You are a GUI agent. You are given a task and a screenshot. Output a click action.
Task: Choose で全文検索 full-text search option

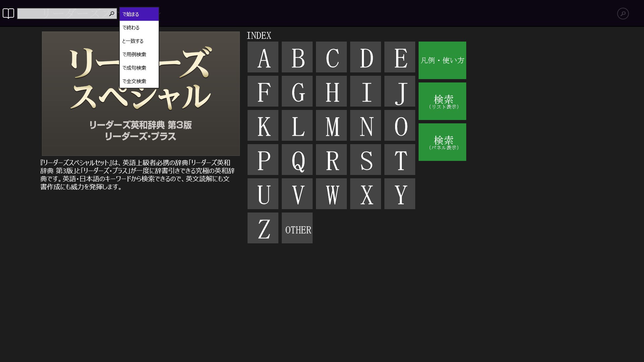[x=139, y=81]
